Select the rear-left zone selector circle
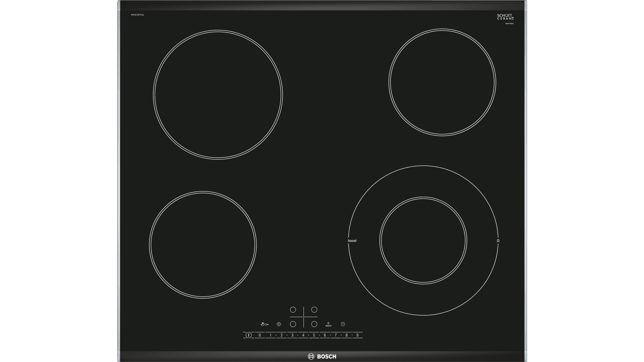 coord(293,310)
